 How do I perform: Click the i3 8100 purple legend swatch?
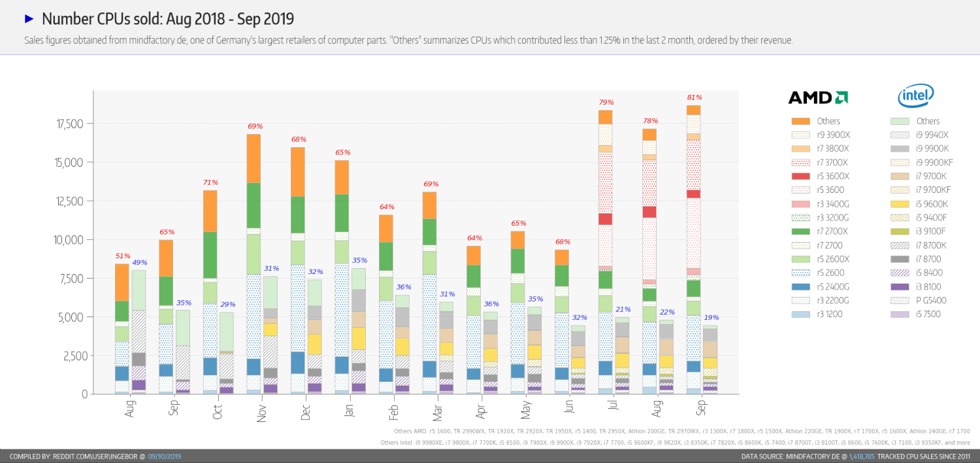[900, 286]
